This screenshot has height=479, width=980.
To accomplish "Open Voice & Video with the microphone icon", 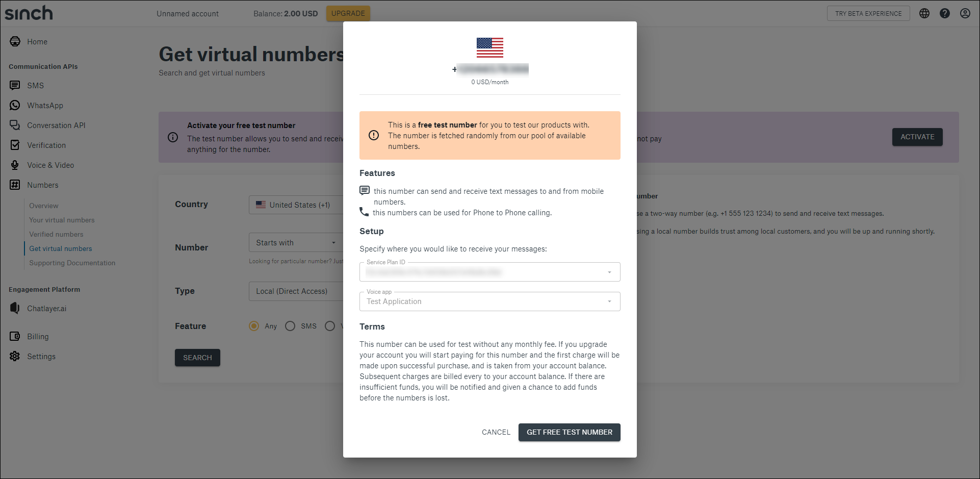I will coord(15,165).
